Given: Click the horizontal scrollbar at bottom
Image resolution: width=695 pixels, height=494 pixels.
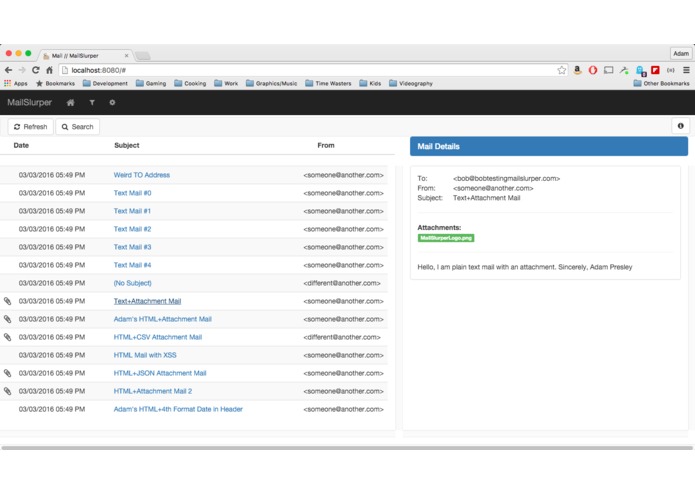Looking at the screenshot, I should 348,448.
